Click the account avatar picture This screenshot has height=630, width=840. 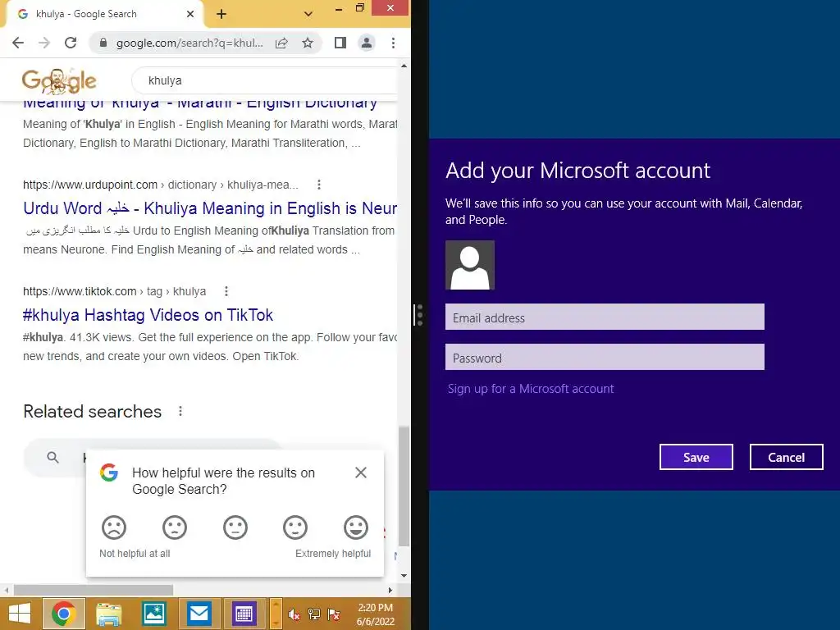470,265
